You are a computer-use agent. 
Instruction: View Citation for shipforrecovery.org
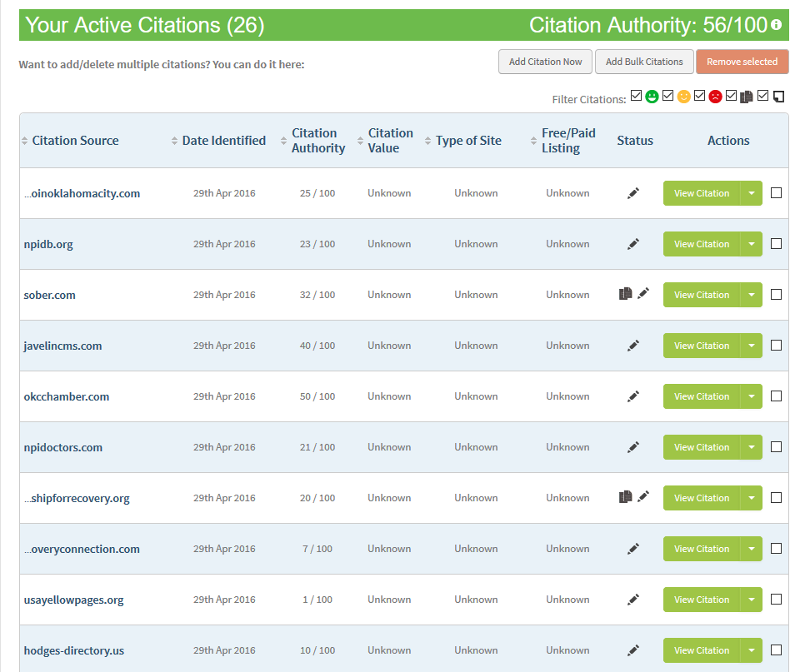pos(702,498)
